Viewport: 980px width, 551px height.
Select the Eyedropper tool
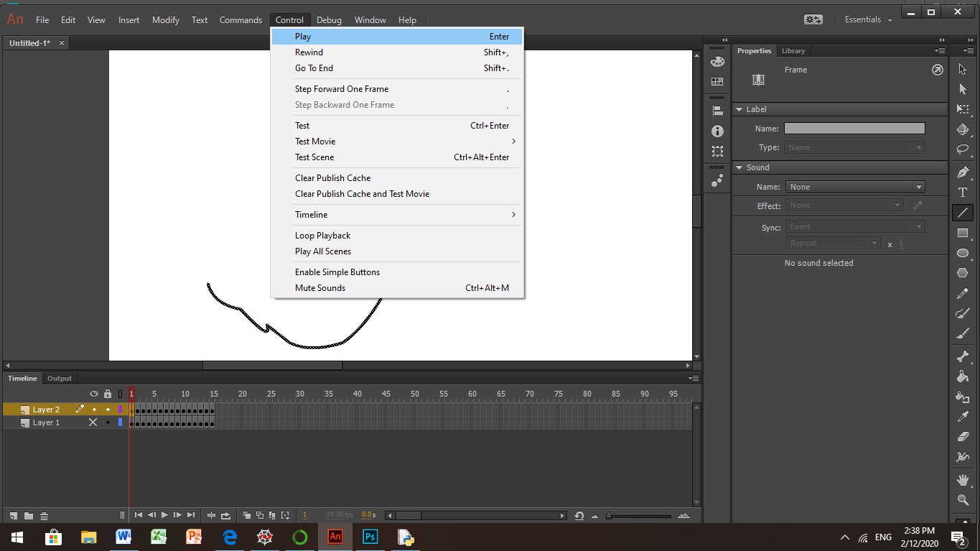(963, 417)
